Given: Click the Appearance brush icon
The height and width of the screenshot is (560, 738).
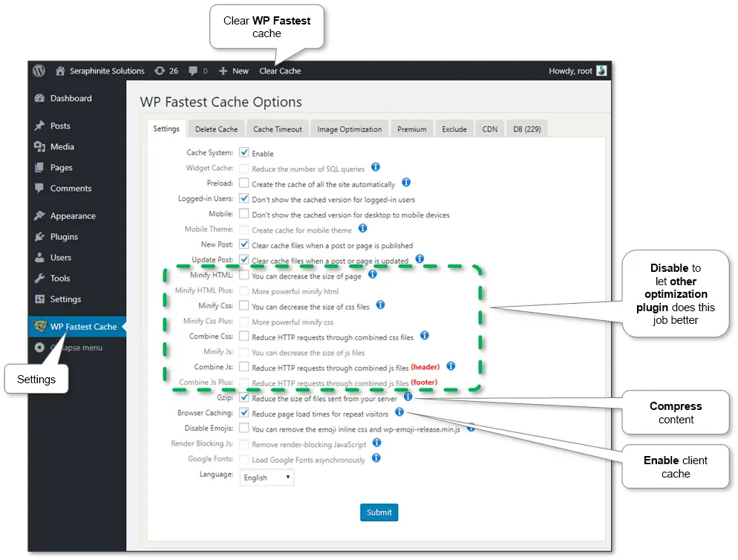Looking at the screenshot, I should coord(39,215).
